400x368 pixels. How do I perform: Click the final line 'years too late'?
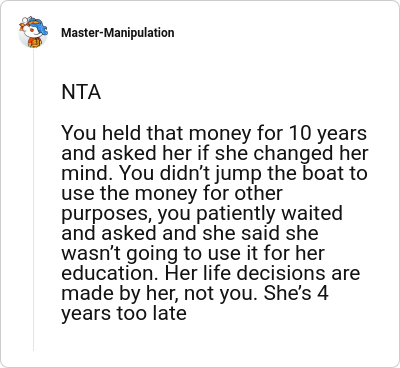click(x=124, y=314)
